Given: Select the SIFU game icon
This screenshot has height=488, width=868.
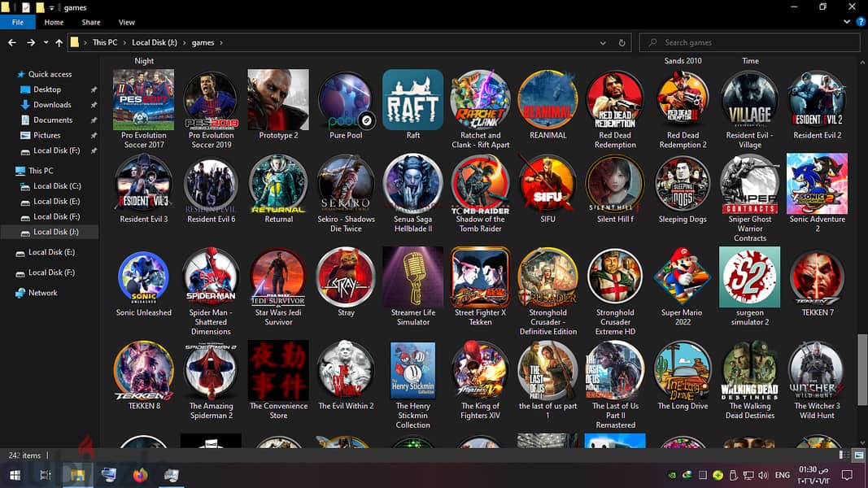Looking at the screenshot, I should 547,184.
